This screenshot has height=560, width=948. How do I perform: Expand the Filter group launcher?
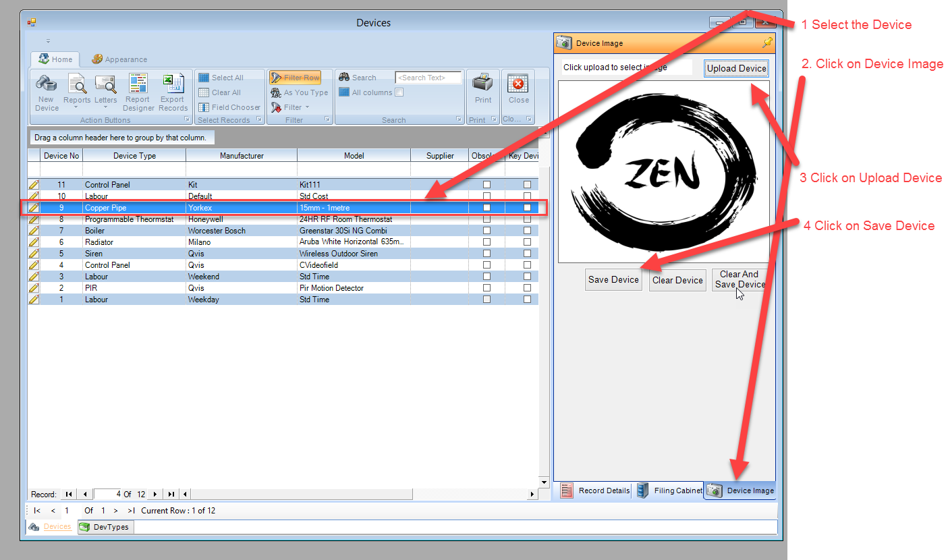coord(327,119)
